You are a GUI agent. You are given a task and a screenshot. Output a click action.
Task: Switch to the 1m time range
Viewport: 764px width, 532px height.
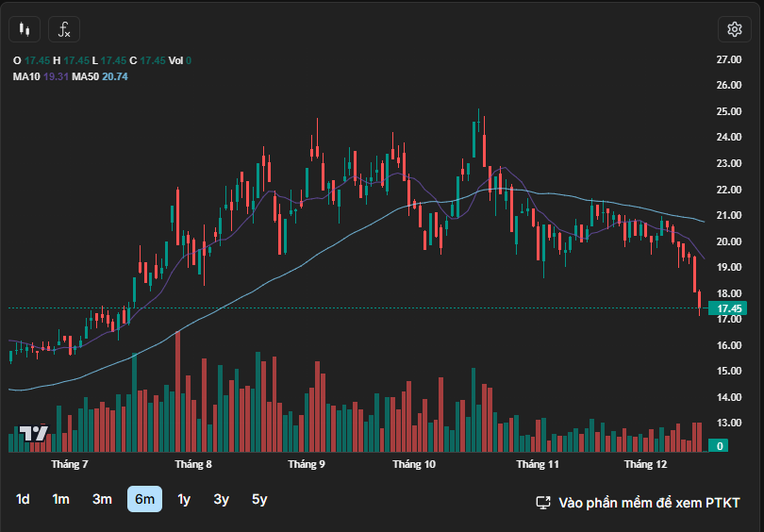61,499
